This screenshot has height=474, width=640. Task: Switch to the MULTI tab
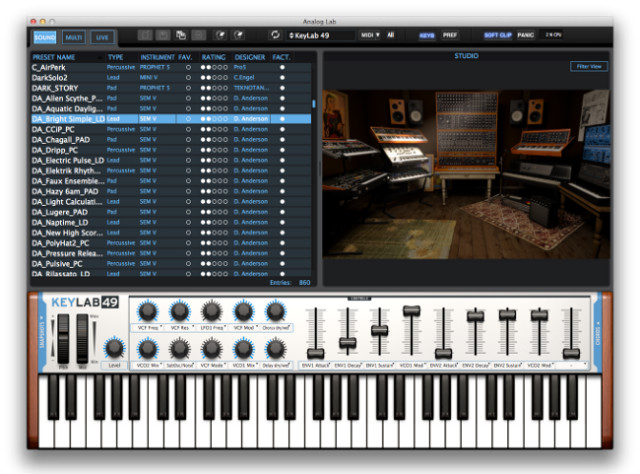73,38
